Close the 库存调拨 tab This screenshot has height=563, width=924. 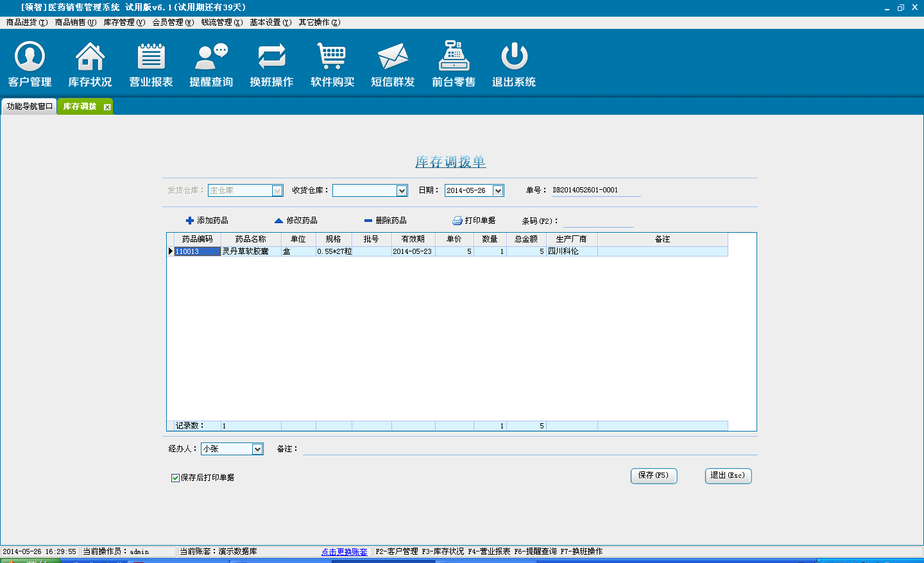pos(107,107)
